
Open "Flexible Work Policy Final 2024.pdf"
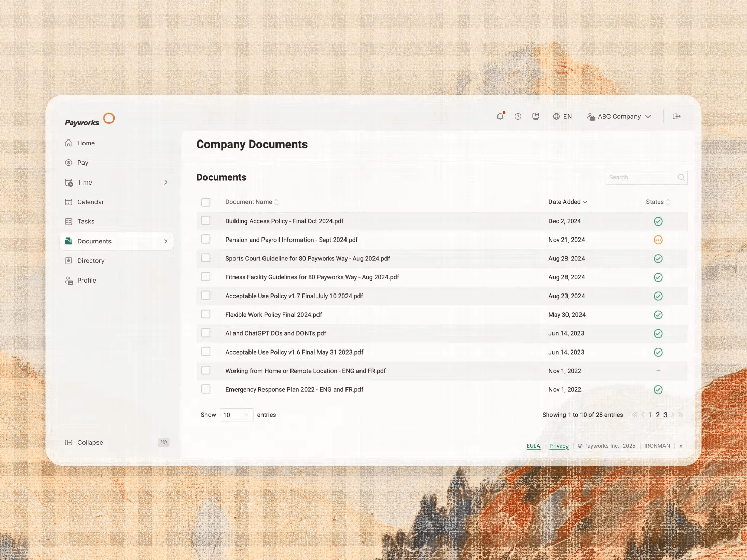273,315
